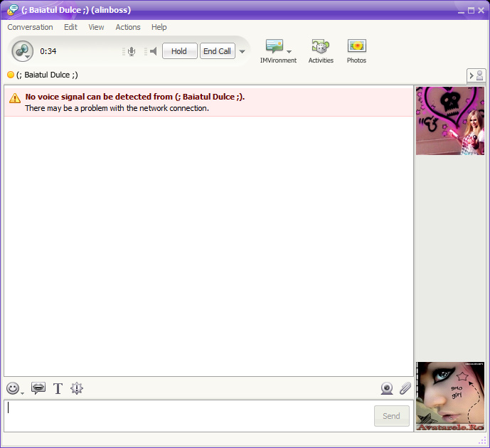
Task: Maximize the conversation window
Action: pos(471,10)
